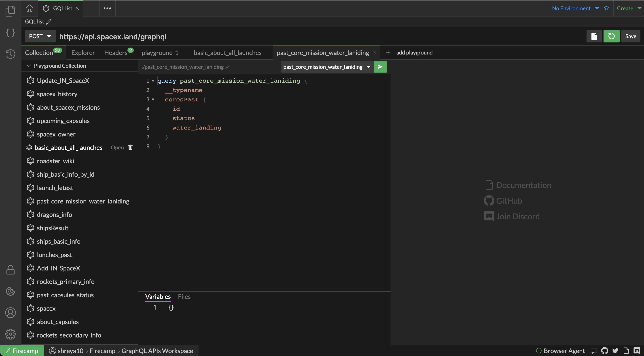Collapse the Playground Collection section
Screen dimensions: 644x356
pos(28,66)
